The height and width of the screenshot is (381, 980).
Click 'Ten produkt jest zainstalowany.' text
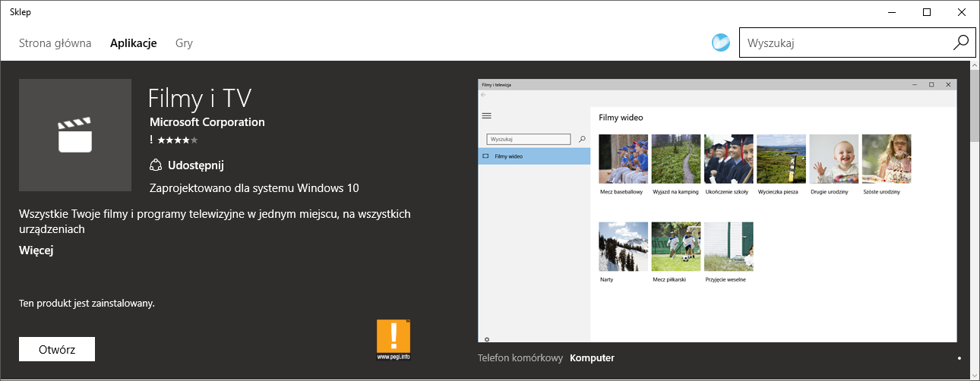(x=87, y=303)
